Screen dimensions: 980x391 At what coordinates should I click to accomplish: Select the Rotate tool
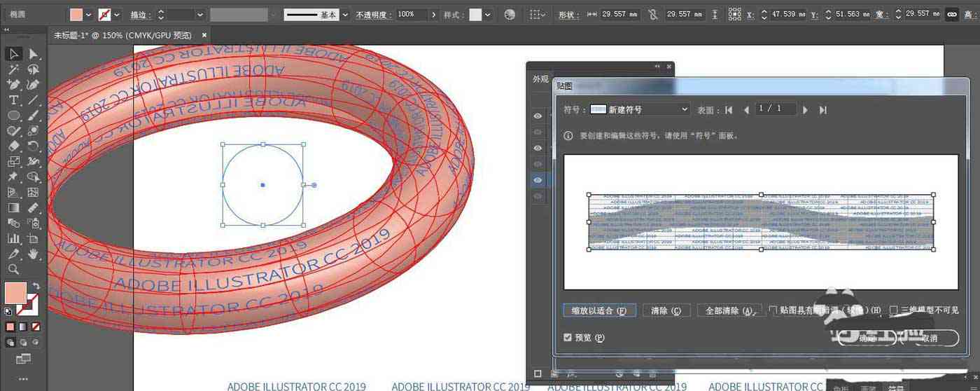click(x=33, y=146)
